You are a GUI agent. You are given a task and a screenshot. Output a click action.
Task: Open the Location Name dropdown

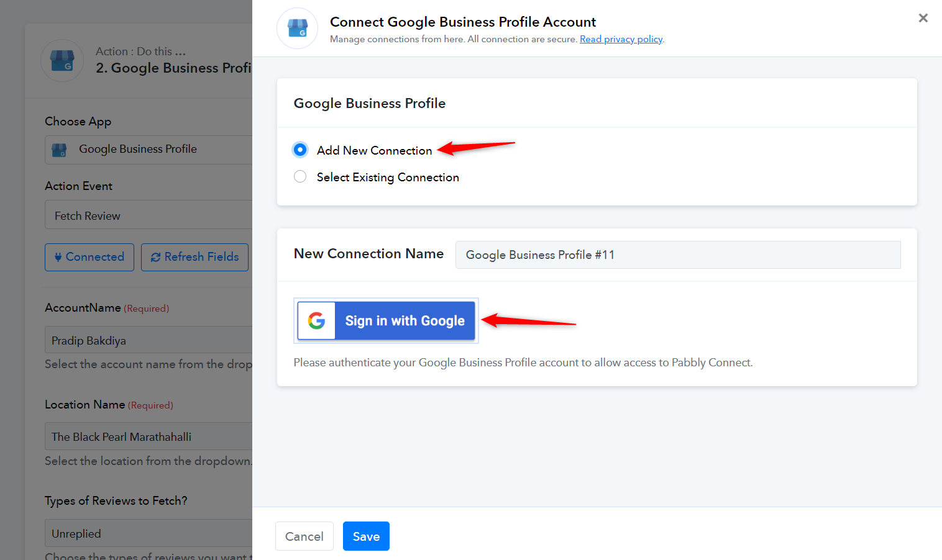[149, 436]
